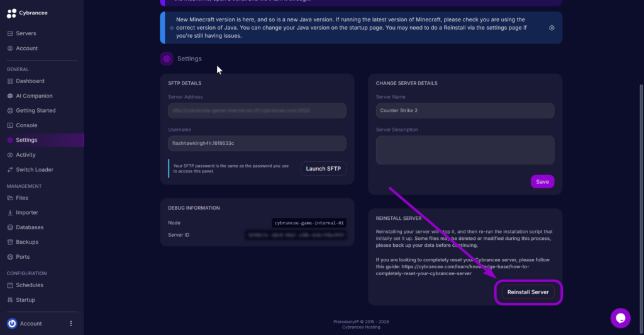Click the Files folder icon
Screen dimensions: 644x335
(x=10, y=198)
